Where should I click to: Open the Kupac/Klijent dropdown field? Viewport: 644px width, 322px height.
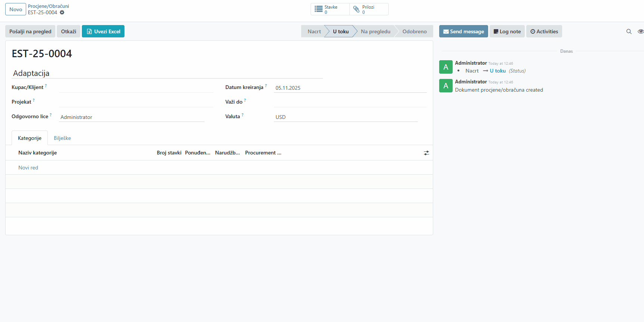click(136, 88)
